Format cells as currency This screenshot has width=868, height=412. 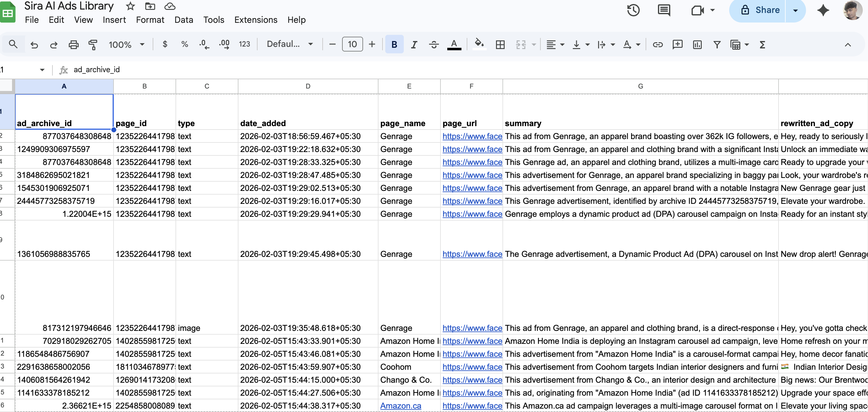click(x=165, y=44)
